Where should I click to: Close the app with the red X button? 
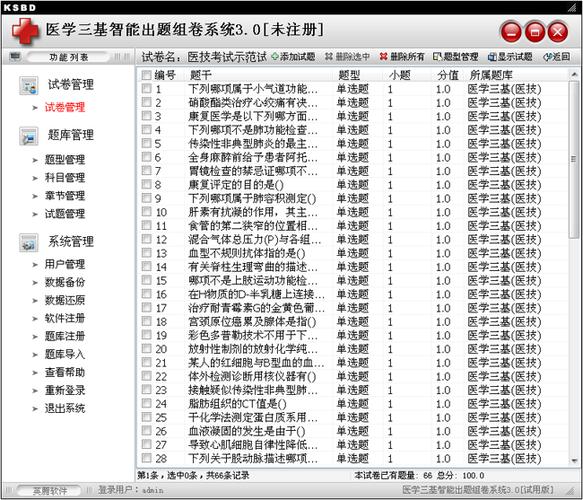(557, 32)
